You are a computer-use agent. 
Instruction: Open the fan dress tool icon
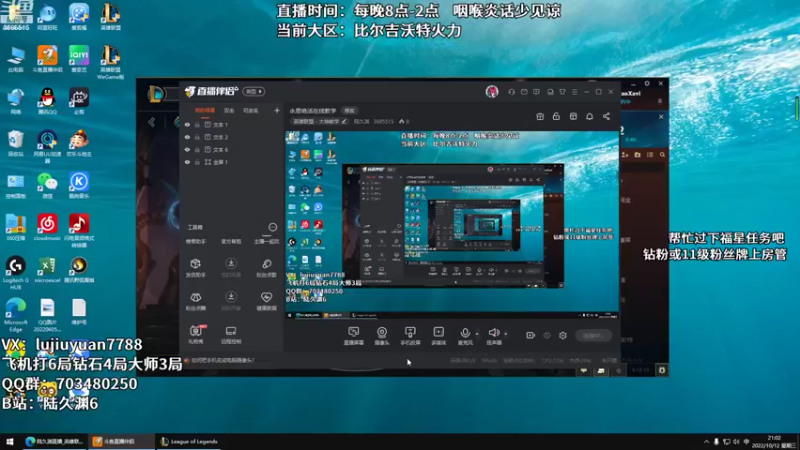(195, 301)
